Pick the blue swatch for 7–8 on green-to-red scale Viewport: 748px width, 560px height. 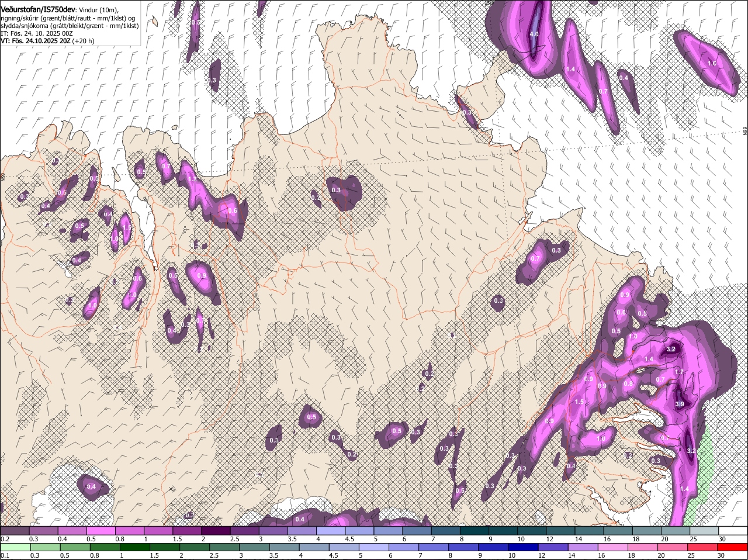[434, 547]
